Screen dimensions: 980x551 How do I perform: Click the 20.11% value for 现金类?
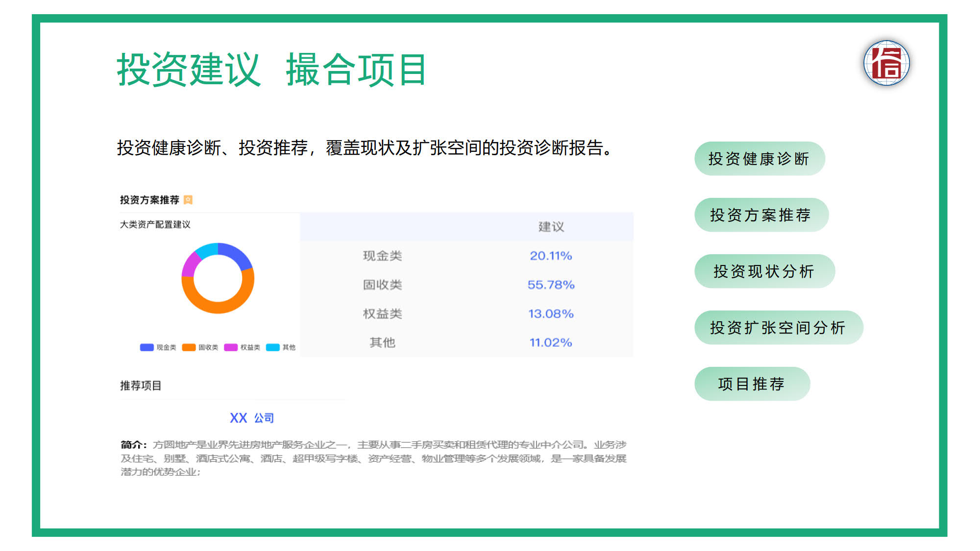click(551, 256)
